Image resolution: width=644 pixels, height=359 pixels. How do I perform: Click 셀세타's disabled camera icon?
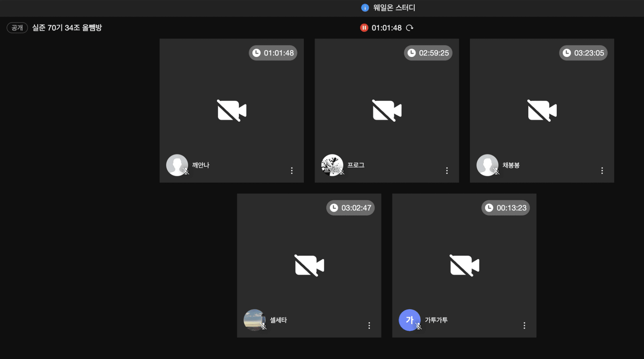(309, 266)
